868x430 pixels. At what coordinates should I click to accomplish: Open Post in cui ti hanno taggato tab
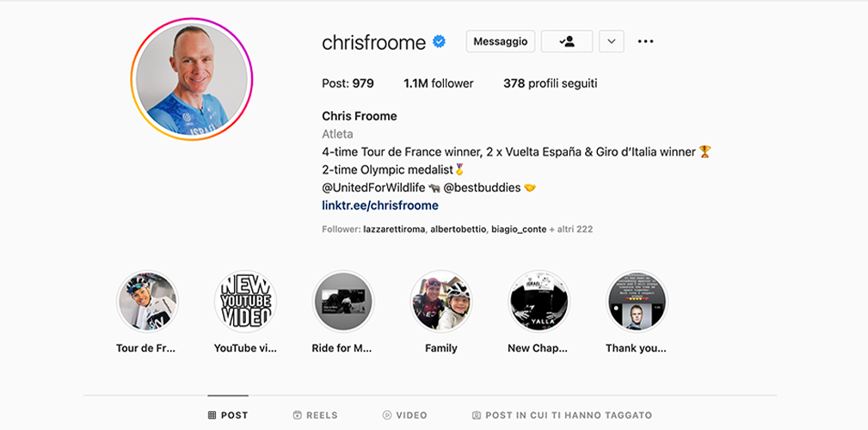tap(562, 415)
